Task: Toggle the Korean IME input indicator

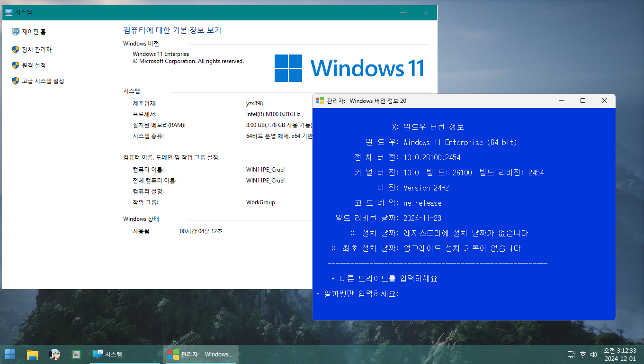Action: click(x=583, y=355)
